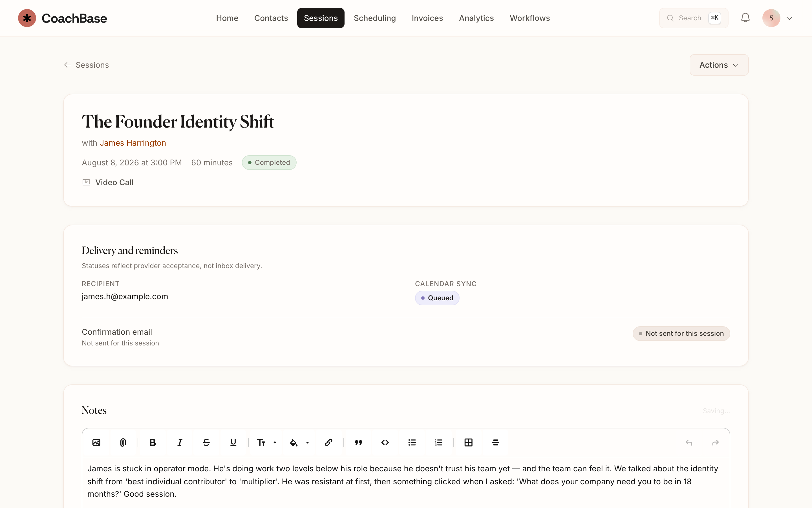Click the Video Call label
Image resolution: width=812 pixels, height=508 pixels.
click(x=114, y=182)
